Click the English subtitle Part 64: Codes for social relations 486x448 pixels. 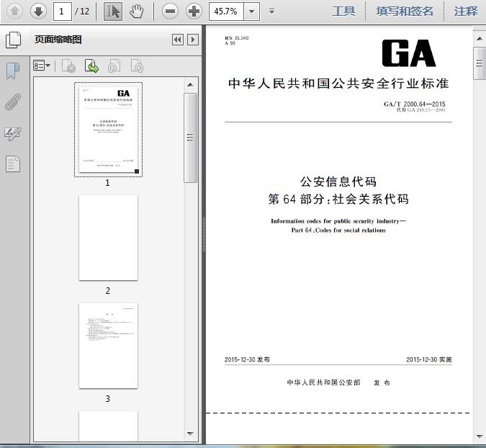[338, 230]
